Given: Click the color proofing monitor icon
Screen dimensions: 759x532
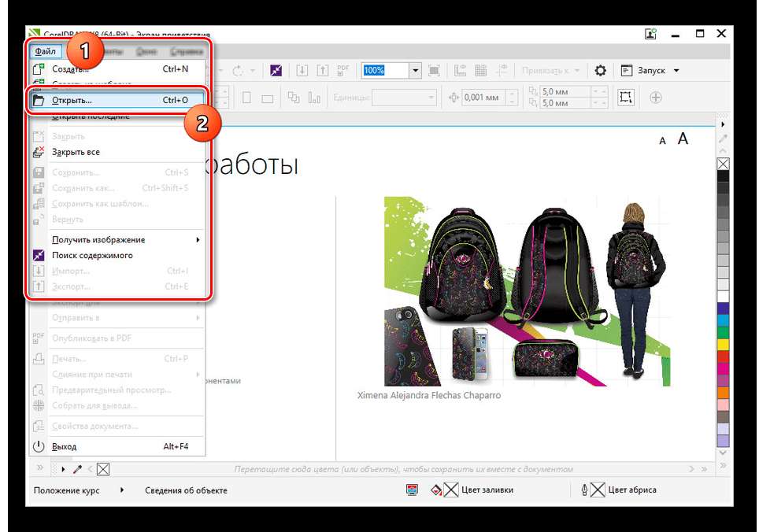Looking at the screenshot, I should [412, 490].
